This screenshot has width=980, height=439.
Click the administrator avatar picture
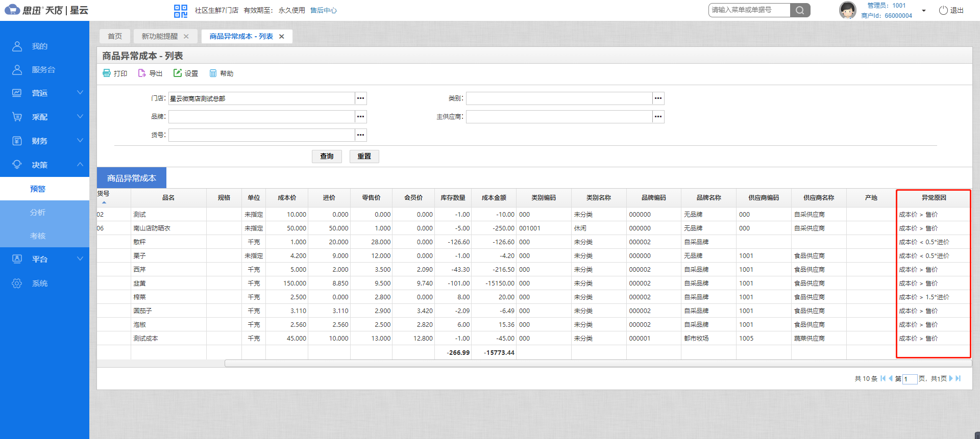[847, 10]
